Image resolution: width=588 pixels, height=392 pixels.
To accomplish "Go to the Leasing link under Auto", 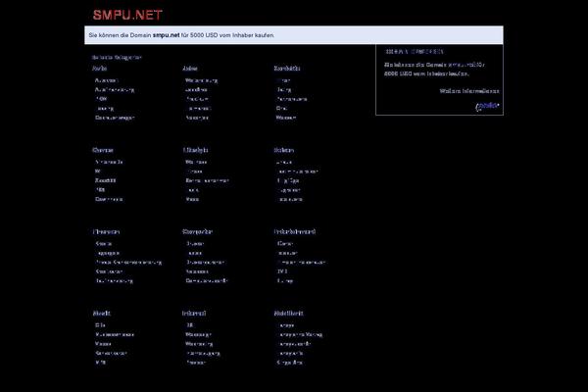I will (x=105, y=108).
